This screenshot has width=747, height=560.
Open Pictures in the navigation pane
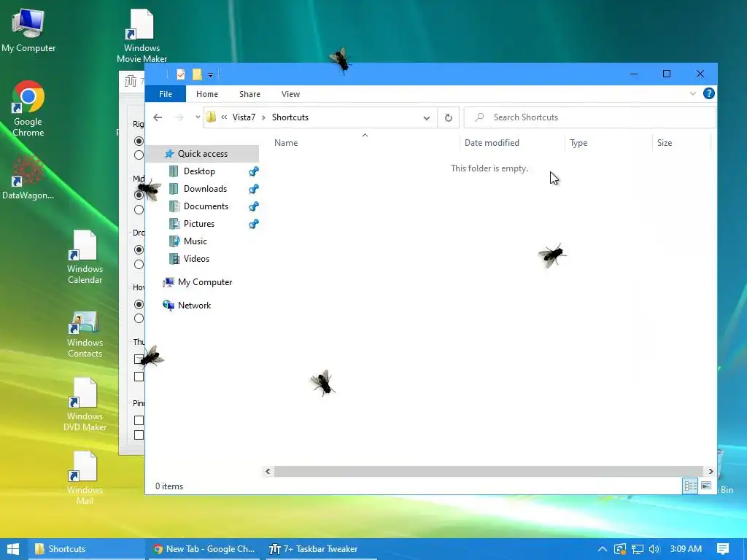coord(198,224)
